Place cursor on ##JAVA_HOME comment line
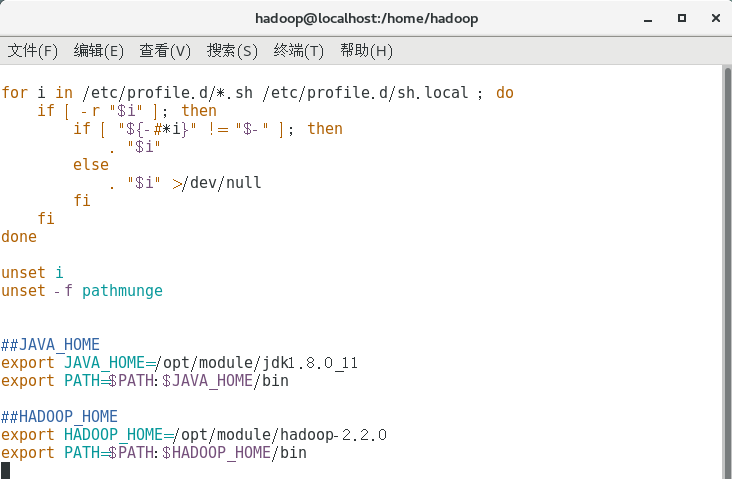This screenshot has width=732, height=479. (x=50, y=345)
